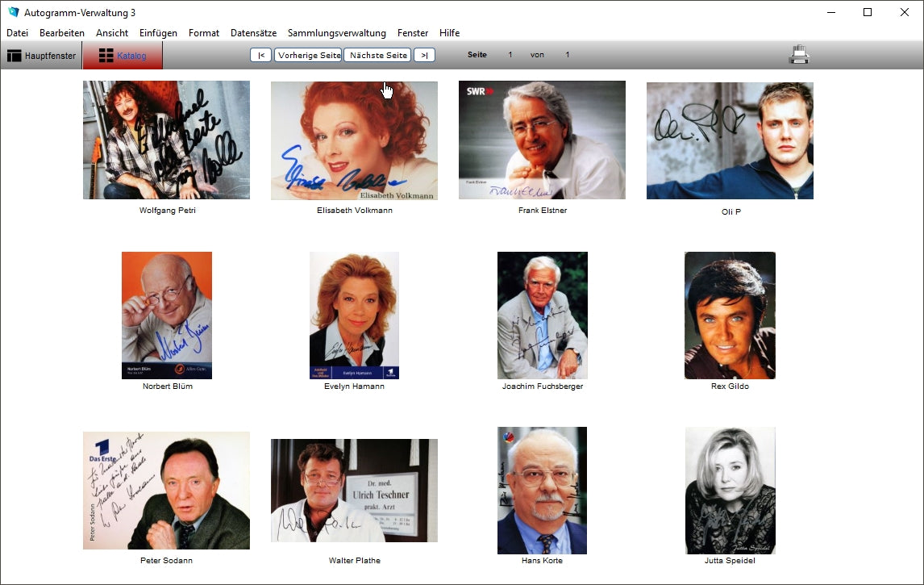Select the Katalog tab
Screen dimensions: 924x585
123,56
